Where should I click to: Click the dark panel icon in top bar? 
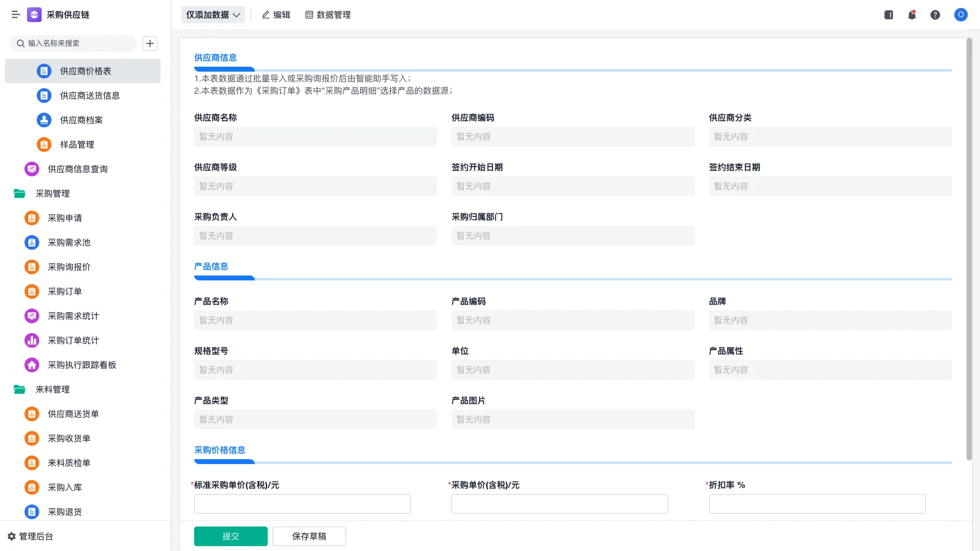pyautogui.click(x=889, y=15)
